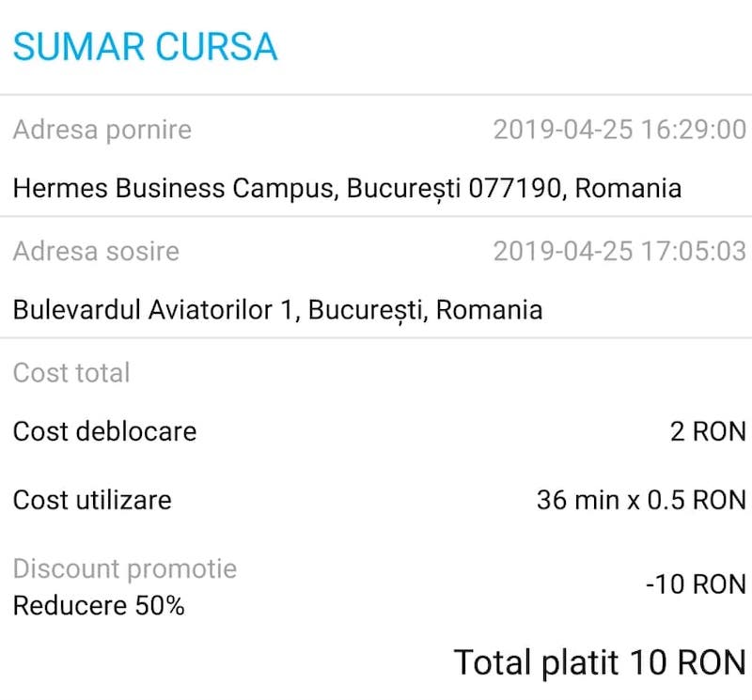Click the 36 min x 0.5 RON value
The image size is (752, 700).
click(641, 499)
